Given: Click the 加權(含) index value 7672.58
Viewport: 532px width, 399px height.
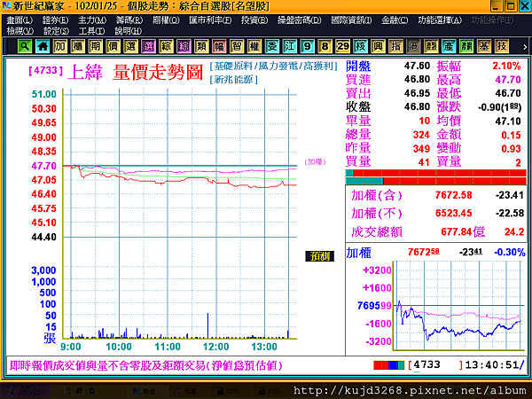Looking at the screenshot, I should [454, 195].
